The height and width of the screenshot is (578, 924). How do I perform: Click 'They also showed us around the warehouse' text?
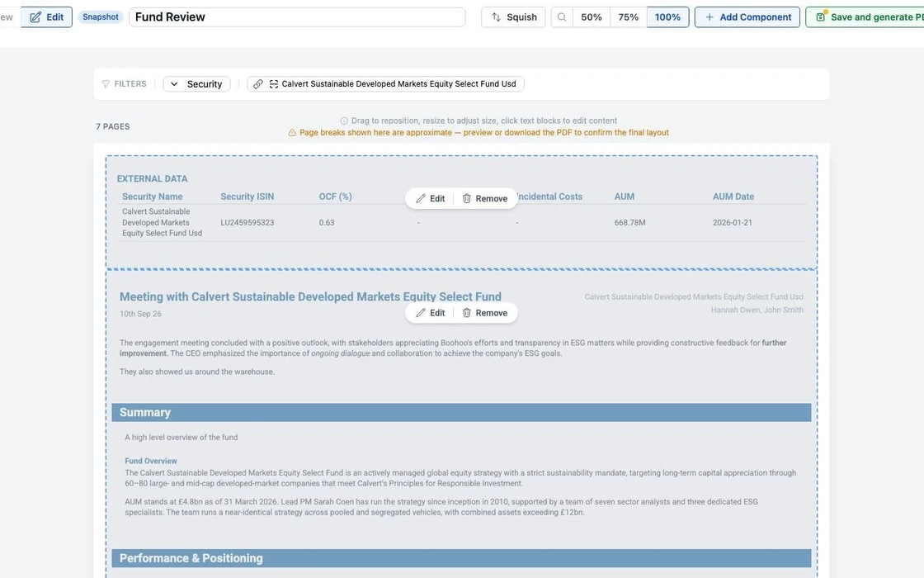pyautogui.click(x=197, y=372)
